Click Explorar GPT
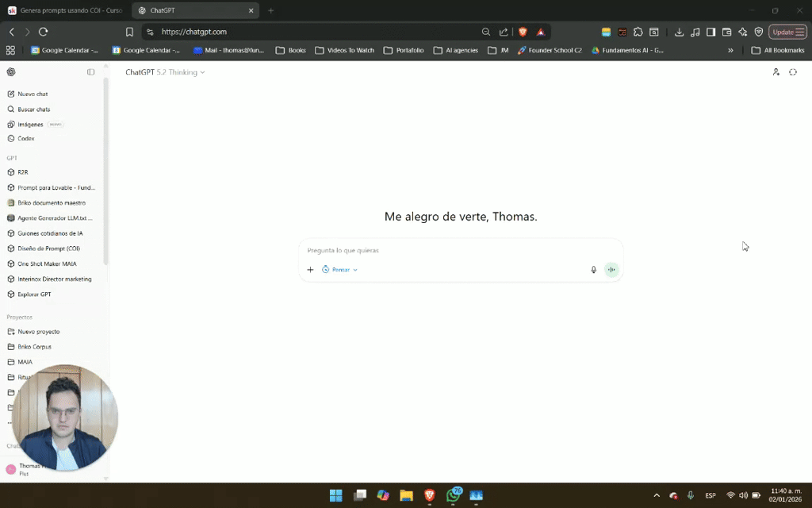The height and width of the screenshot is (508, 812). (x=29, y=294)
